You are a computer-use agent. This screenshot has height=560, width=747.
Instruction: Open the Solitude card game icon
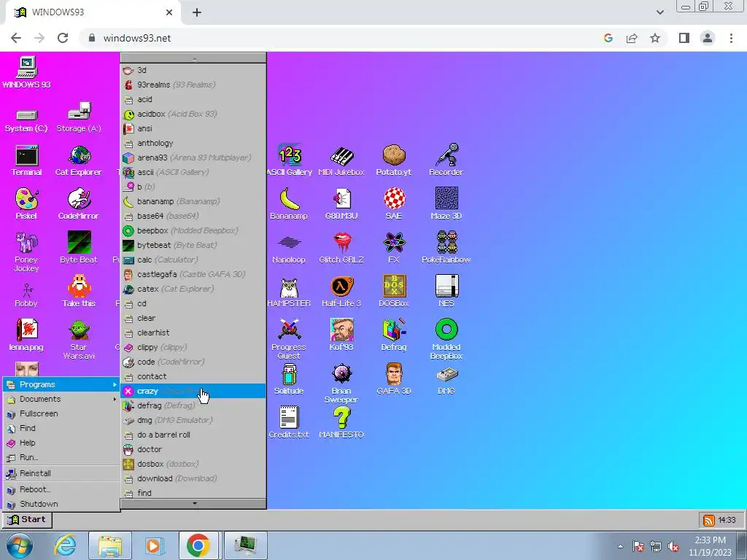click(289, 379)
